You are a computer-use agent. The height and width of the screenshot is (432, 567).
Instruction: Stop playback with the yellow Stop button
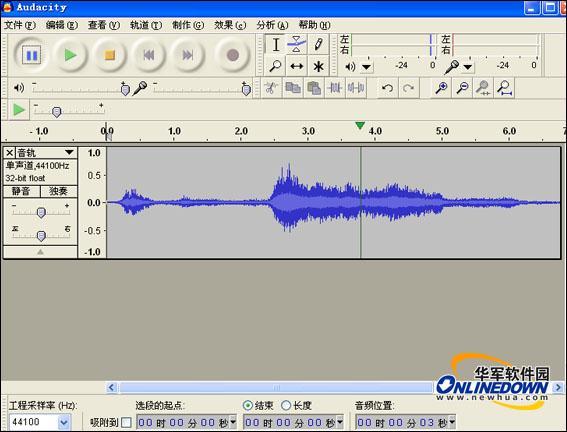click(110, 55)
